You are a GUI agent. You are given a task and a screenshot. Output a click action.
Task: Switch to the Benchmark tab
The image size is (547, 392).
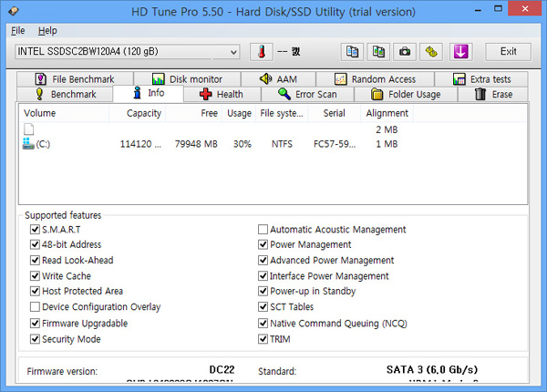(65, 94)
